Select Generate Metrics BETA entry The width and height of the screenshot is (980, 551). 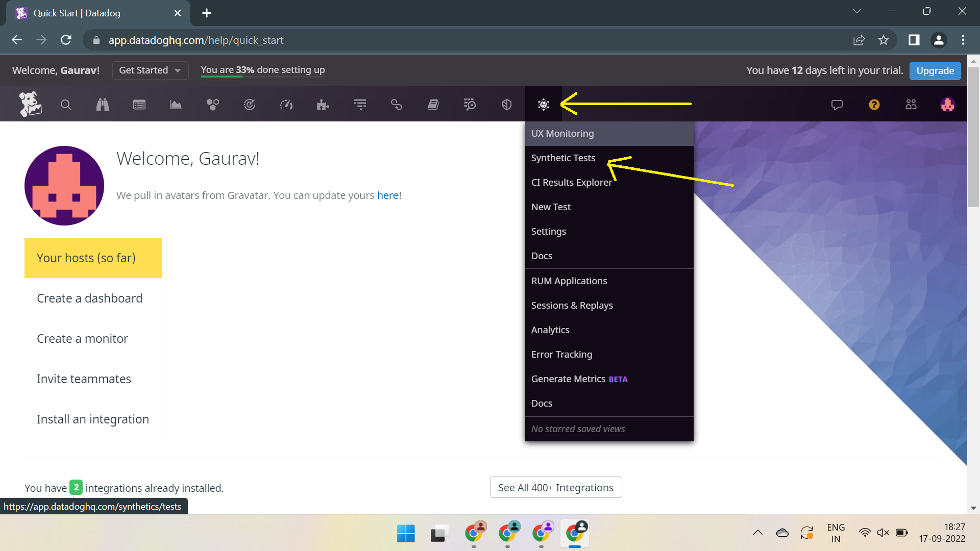tap(609, 379)
